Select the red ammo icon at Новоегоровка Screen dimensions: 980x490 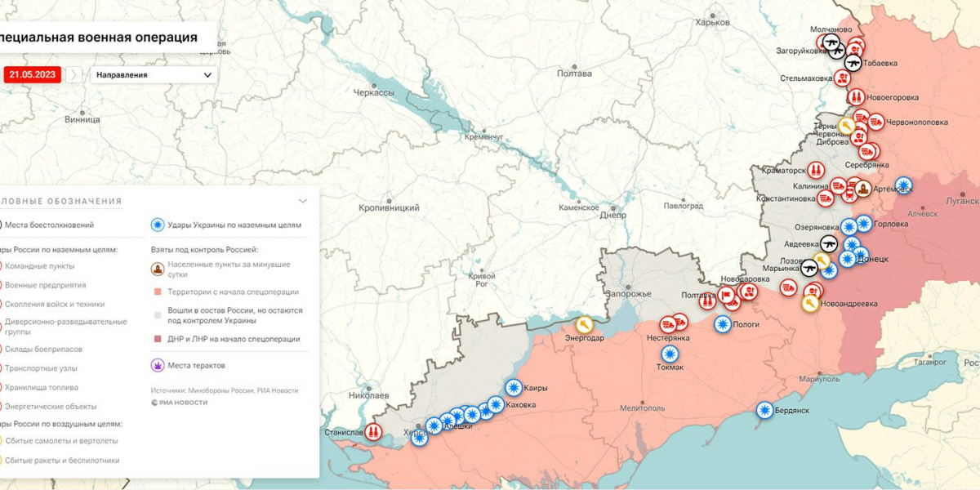pyautogui.click(x=855, y=97)
